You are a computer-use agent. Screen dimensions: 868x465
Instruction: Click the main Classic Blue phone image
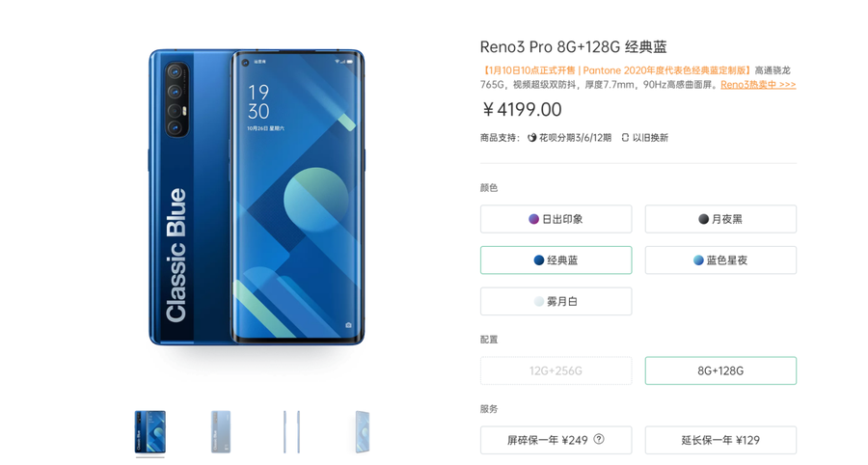[x=257, y=198]
